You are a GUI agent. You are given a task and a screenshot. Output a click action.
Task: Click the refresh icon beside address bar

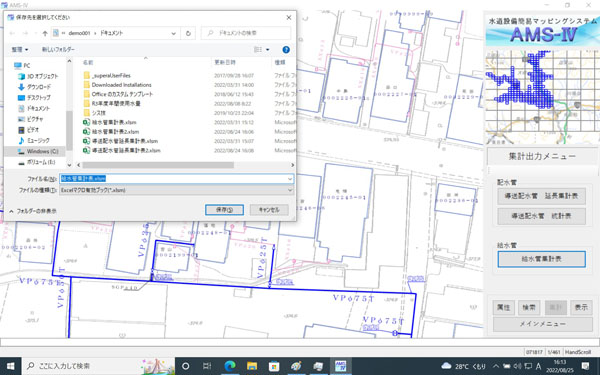click(x=188, y=33)
